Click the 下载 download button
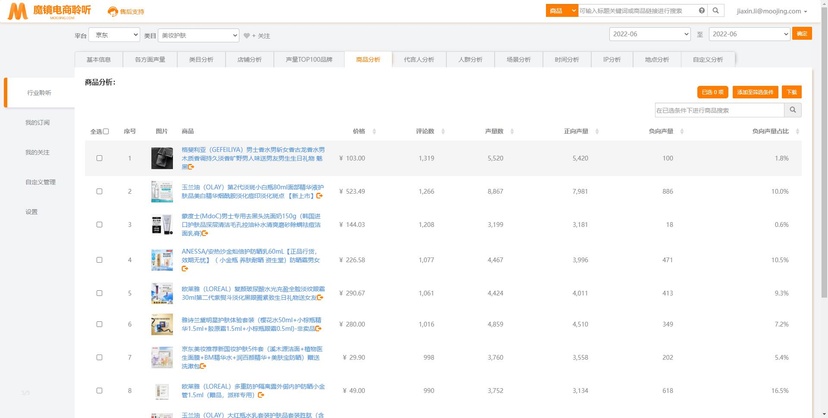 [792, 92]
